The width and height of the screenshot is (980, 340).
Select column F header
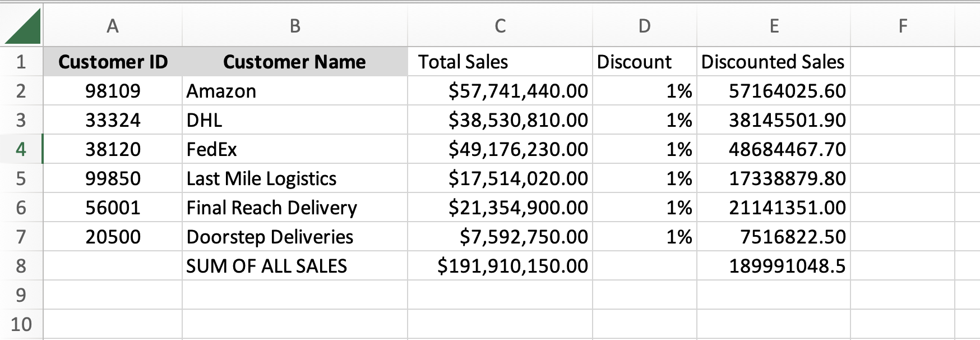click(x=903, y=26)
